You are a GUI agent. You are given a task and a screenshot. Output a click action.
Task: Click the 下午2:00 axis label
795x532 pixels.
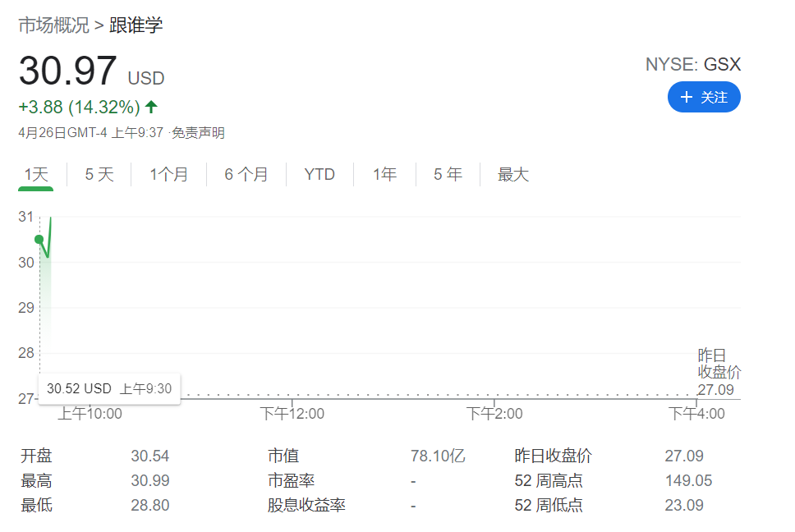(495, 414)
